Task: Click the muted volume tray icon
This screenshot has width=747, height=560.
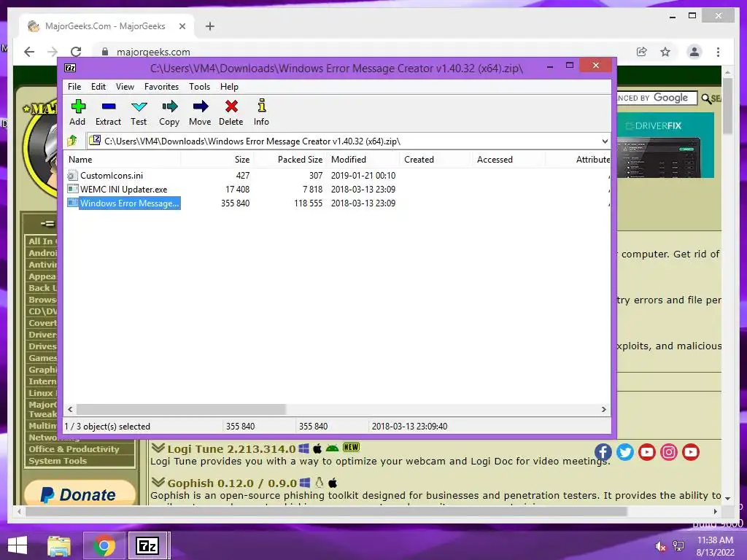Action: pos(660,546)
